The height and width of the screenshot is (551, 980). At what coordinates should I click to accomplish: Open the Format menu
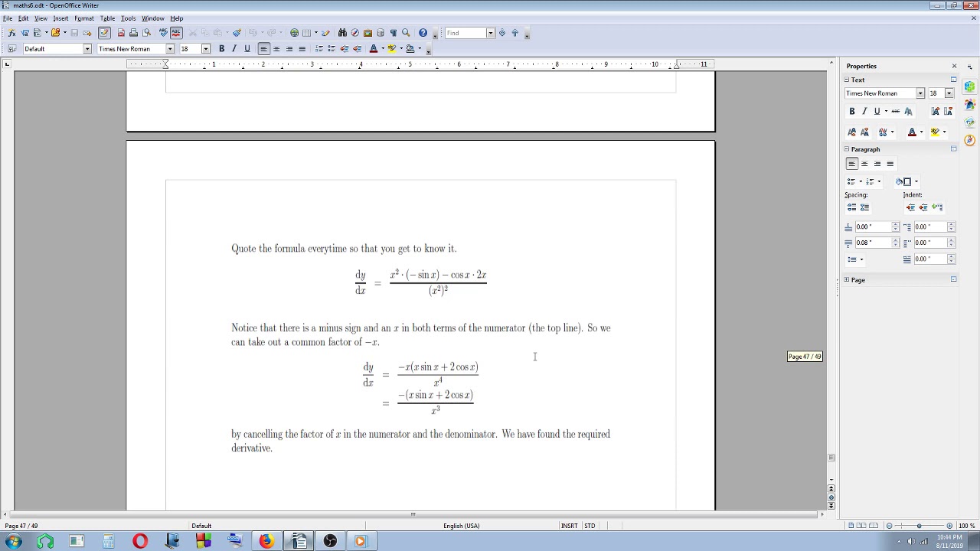pyautogui.click(x=84, y=18)
